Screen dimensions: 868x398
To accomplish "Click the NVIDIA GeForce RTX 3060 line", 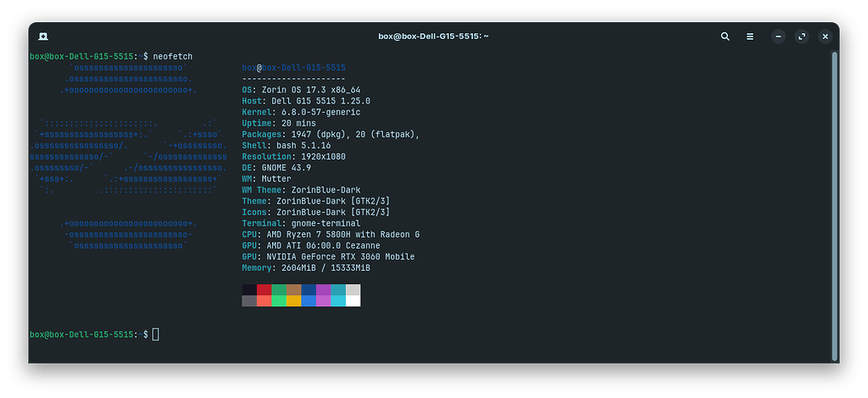I will click(328, 256).
